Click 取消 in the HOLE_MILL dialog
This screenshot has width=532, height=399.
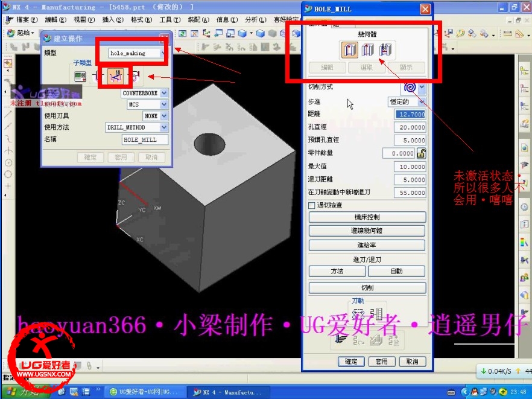coord(412,362)
